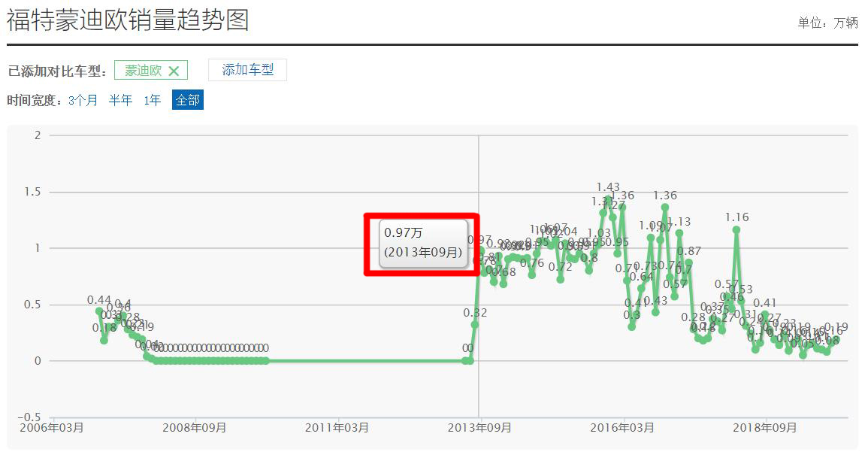Select the 全部 time range

(x=188, y=100)
